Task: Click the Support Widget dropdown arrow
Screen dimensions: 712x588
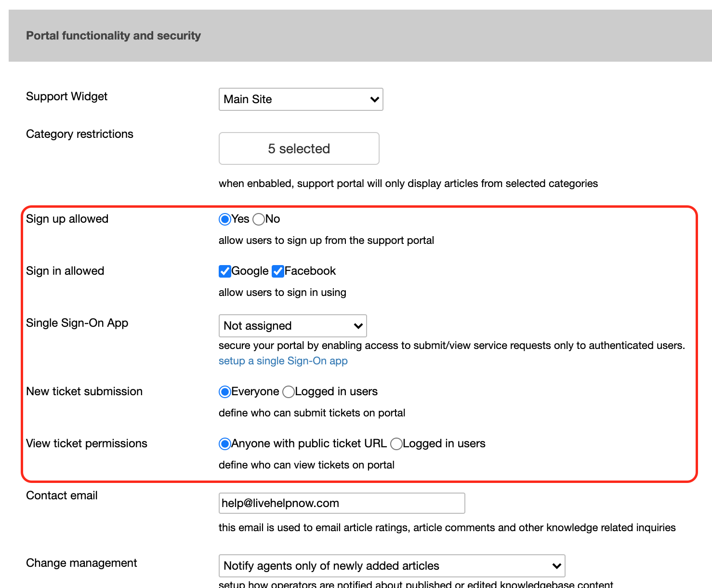Action: click(x=374, y=99)
